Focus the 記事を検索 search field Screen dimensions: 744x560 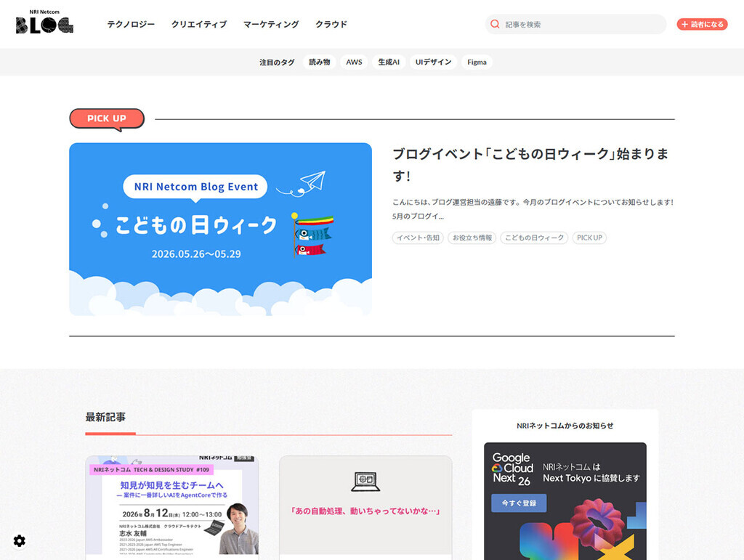[x=575, y=24]
